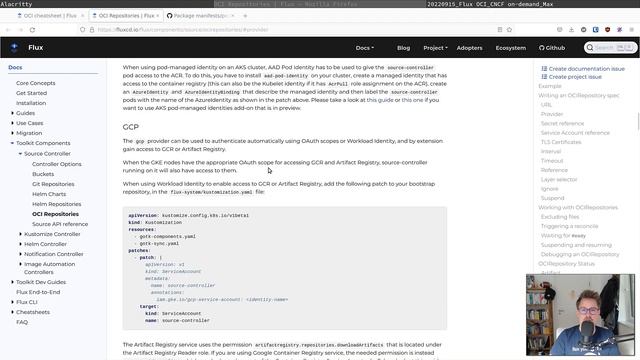
Task: Expand Kustomize Controller in sidebar
Action: (x=20, y=234)
